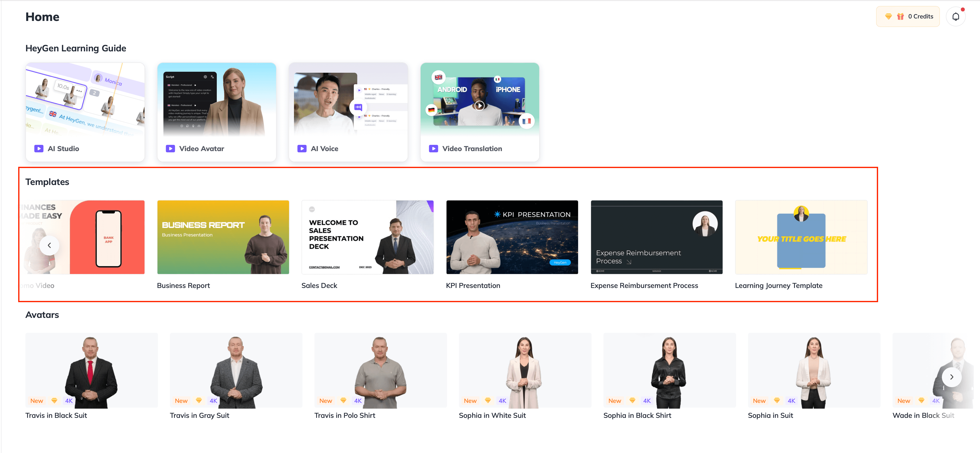Screen dimensions: 980x453
Task: Click the Avatars section heading
Action: pyautogui.click(x=42, y=315)
